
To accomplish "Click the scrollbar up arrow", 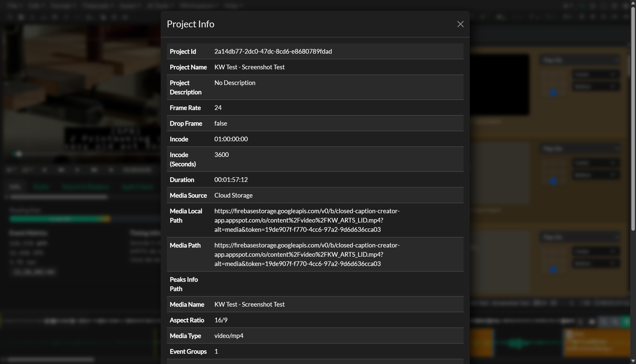I will pyautogui.click(x=633, y=3).
